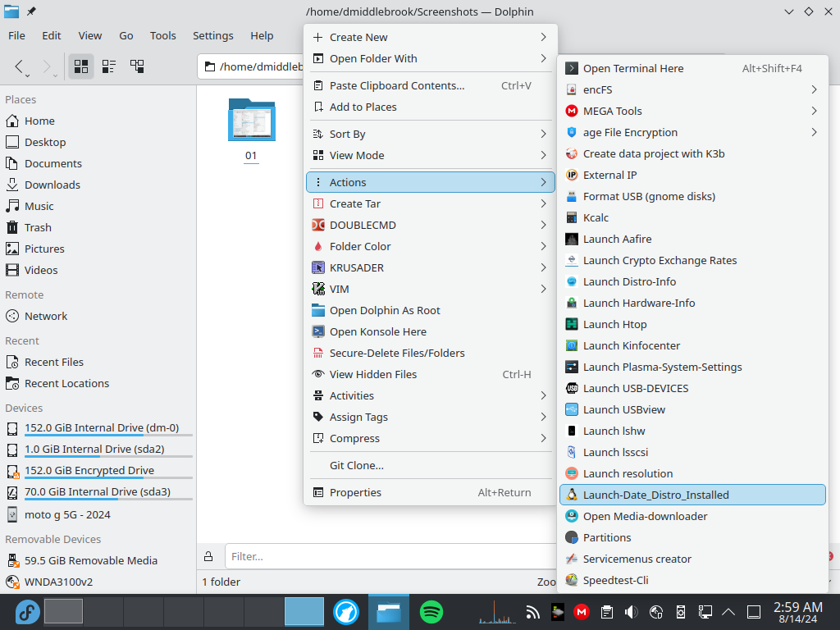Launch Servicemenus creator
The image size is (840, 630).
[x=692, y=559]
